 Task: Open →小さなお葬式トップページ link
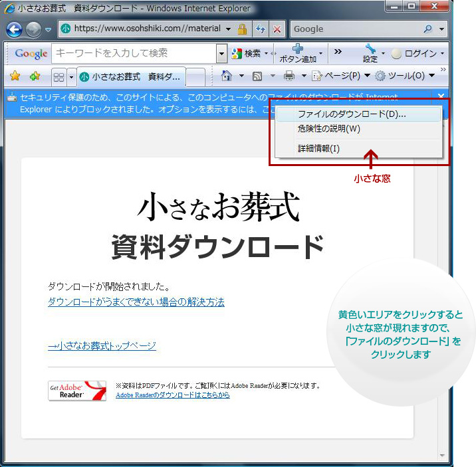pyautogui.click(x=102, y=345)
